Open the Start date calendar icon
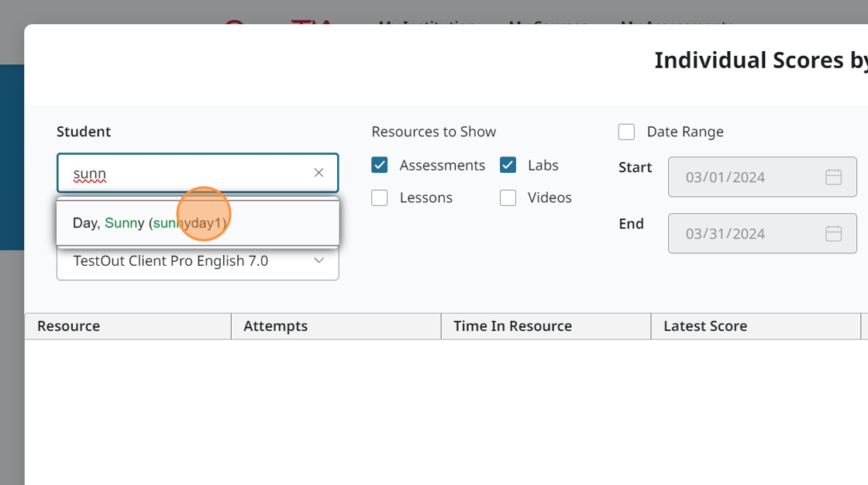This screenshot has width=868, height=485. [x=833, y=177]
